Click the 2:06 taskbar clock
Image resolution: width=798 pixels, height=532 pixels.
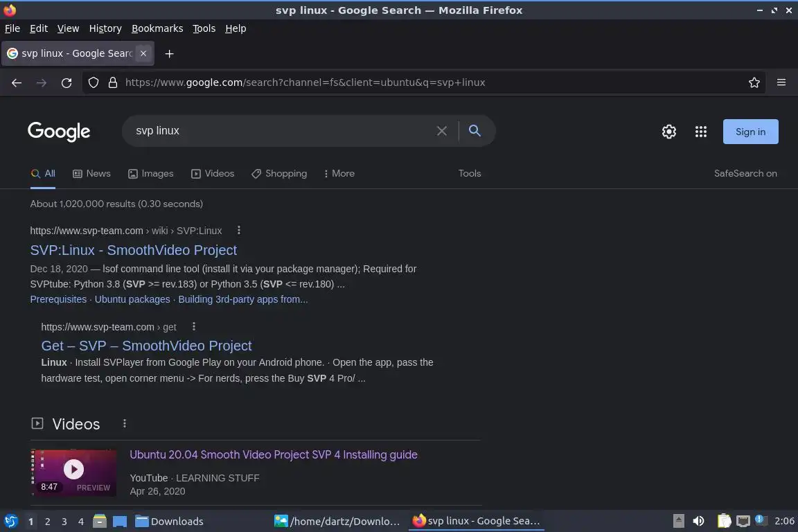pyautogui.click(x=783, y=522)
